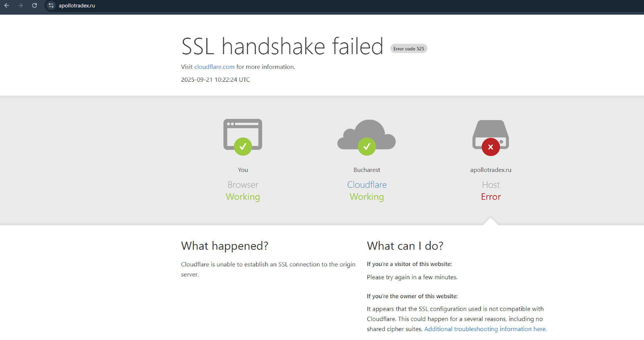
Task: Open Additional troubleshooting information here link
Action: coord(485,329)
